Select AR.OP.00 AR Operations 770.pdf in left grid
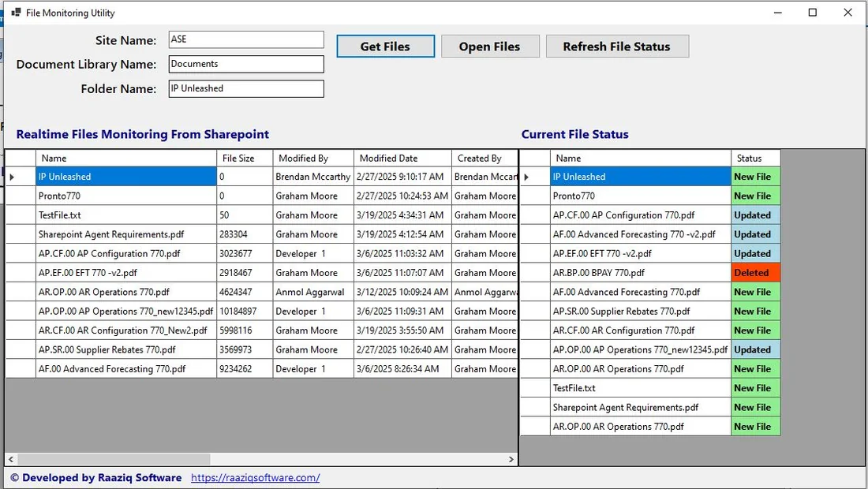Image resolution: width=868 pixels, height=489 pixels. (x=126, y=292)
